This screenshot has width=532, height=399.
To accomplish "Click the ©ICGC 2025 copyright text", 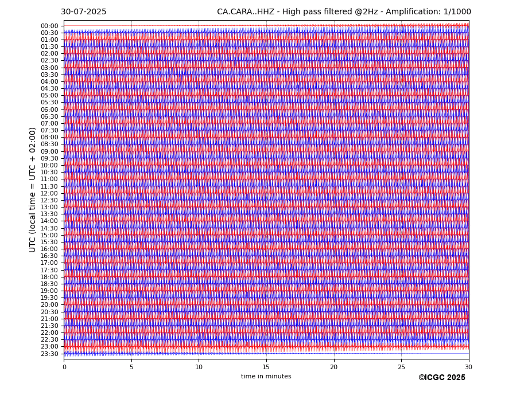I will point(442,378).
